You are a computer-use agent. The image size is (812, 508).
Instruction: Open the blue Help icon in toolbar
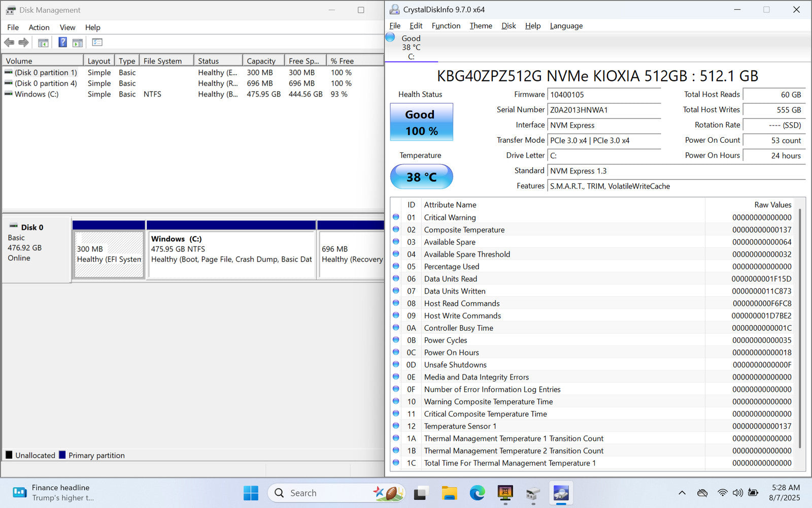point(62,43)
